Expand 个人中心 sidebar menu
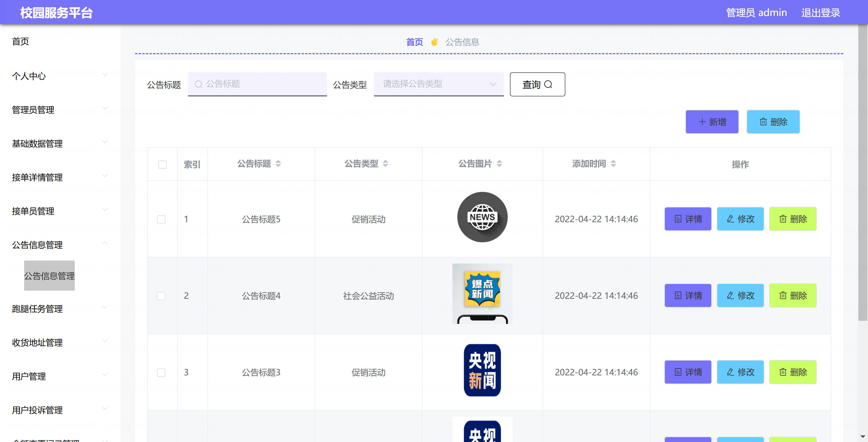Screen dimensions: 868x442 click(60, 76)
